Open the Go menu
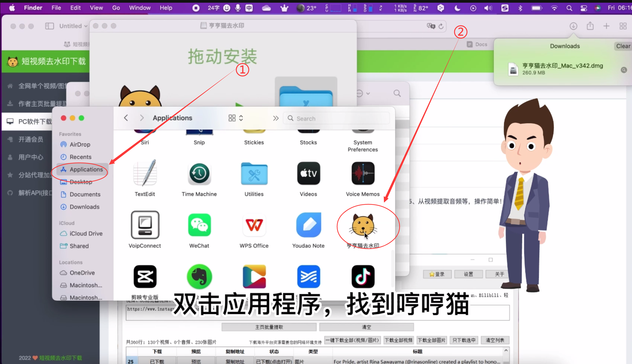This screenshot has width=632, height=364. [116, 8]
